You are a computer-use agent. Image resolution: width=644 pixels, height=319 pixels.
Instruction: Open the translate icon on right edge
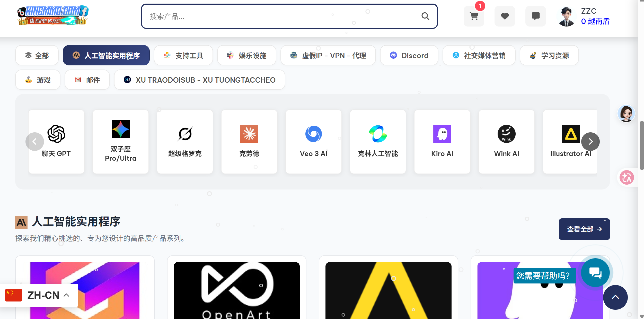(627, 177)
